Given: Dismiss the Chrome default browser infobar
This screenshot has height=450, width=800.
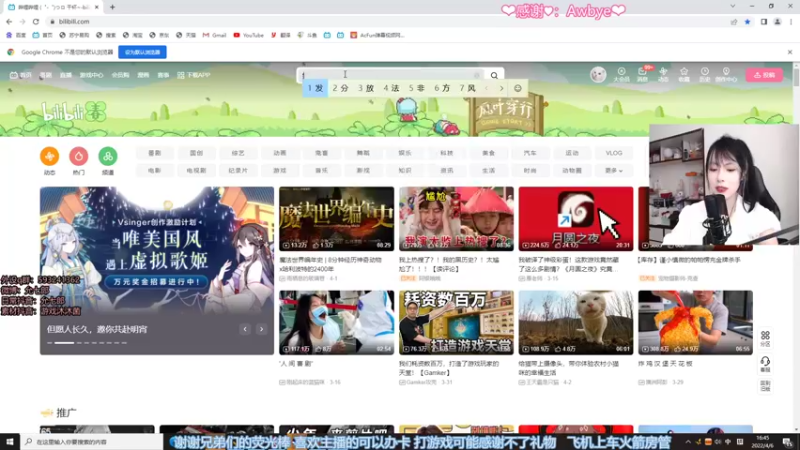Looking at the screenshot, I should pos(790,52).
